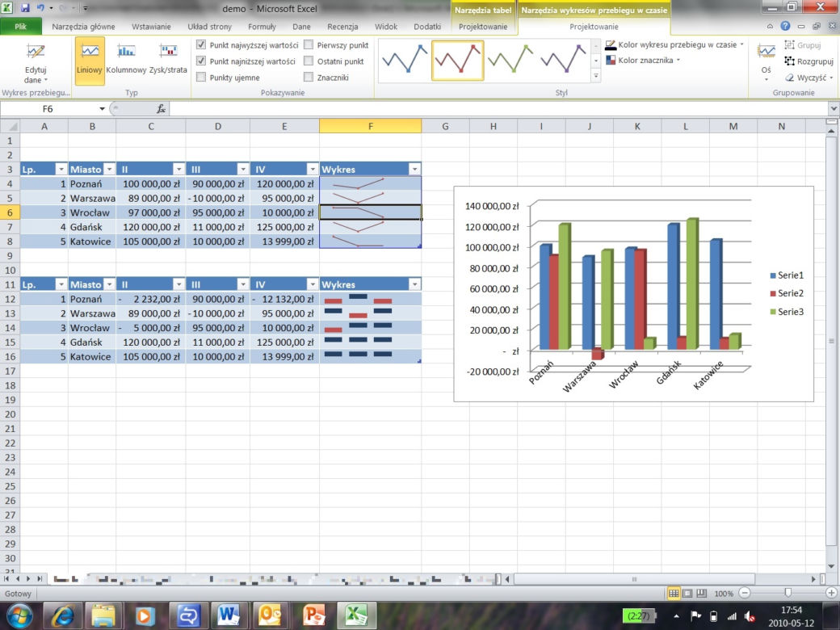Select Liniowy sparkline type
The image size is (840, 630).
click(90, 61)
